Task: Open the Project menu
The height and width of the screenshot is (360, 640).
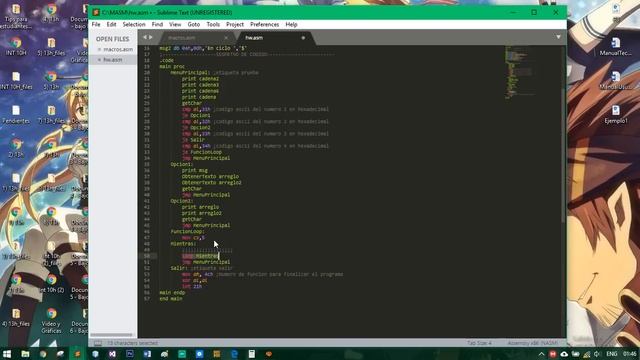Action: [235, 24]
